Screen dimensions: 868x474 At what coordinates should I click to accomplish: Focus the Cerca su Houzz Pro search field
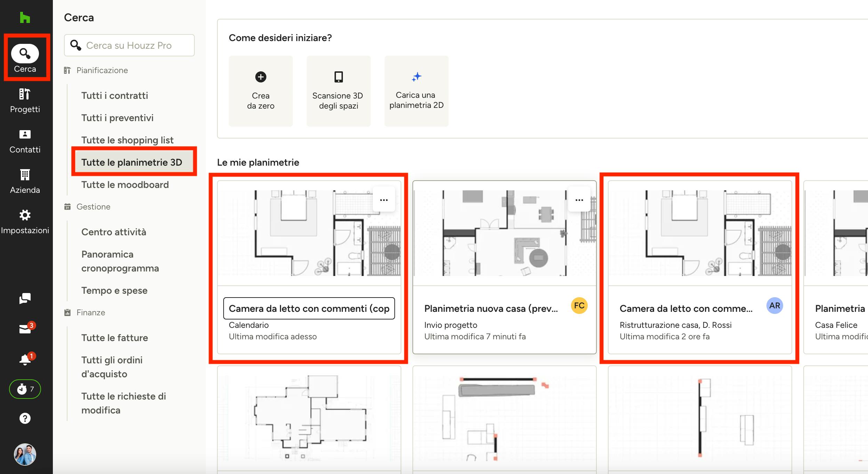(x=129, y=45)
